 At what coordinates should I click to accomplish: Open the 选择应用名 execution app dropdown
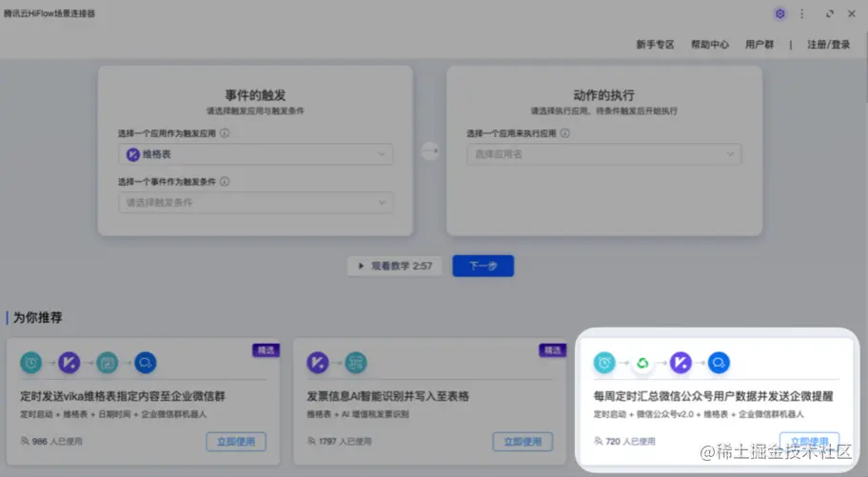[x=604, y=154]
